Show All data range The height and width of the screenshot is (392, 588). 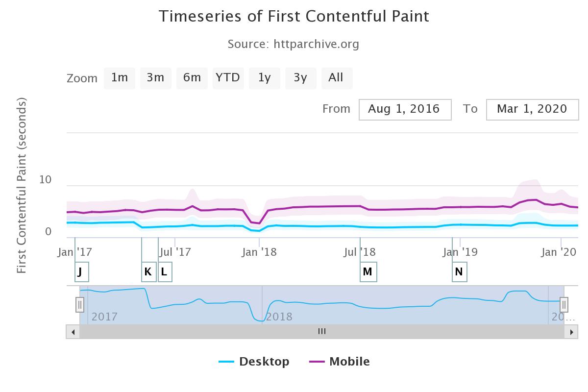[336, 78]
